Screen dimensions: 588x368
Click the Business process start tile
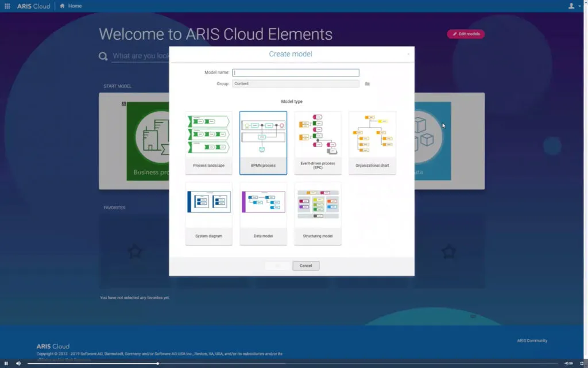tap(148, 141)
